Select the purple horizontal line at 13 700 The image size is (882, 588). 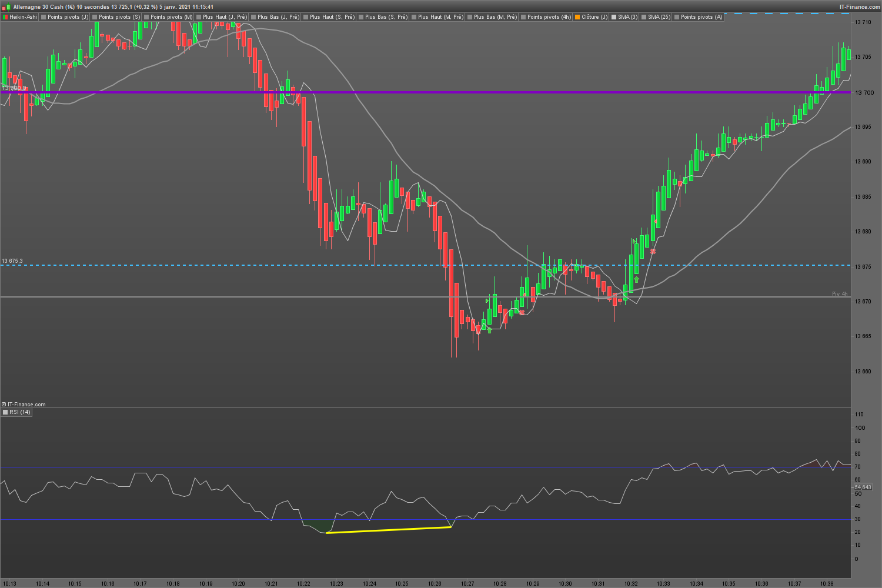pos(425,92)
